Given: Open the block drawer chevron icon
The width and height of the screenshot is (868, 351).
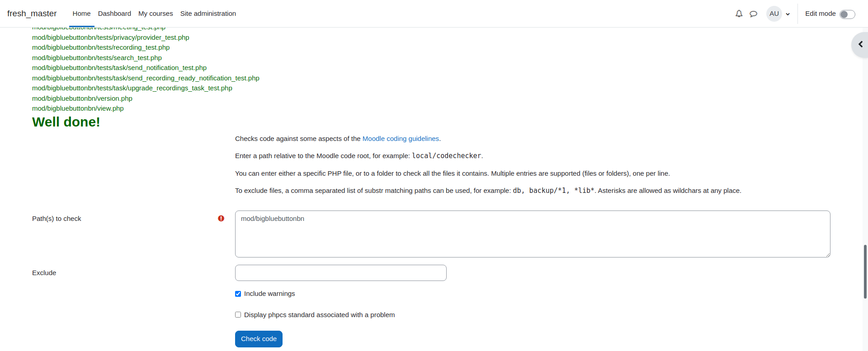Looking at the screenshot, I should pos(860,44).
